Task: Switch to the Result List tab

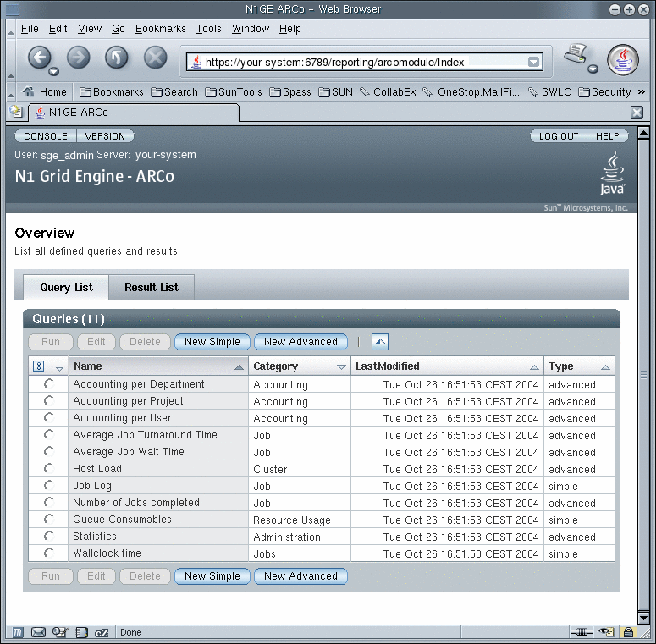Action: pyautogui.click(x=152, y=287)
